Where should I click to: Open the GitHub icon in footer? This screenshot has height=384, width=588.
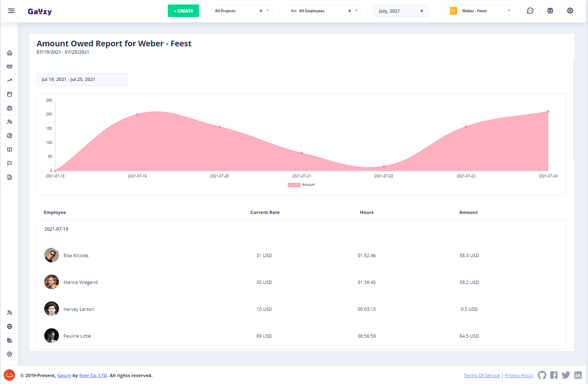[x=542, y=375]
